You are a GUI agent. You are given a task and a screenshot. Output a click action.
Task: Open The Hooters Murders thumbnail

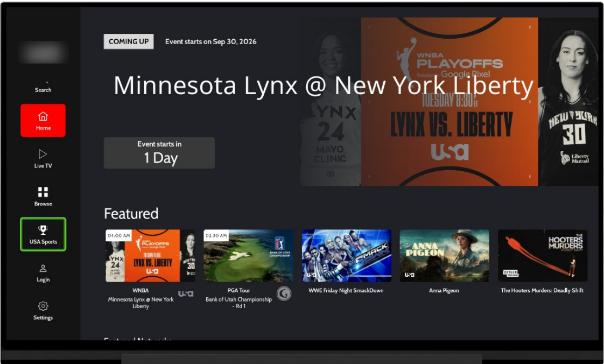click(x=543, y=256)
